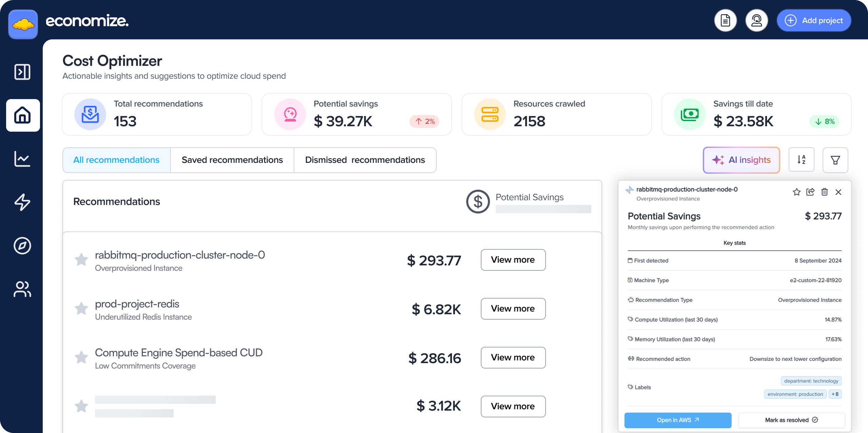Viewport: 868px width, 433px height.
Task: Open the filter options funnel
Action: point(835,160)
